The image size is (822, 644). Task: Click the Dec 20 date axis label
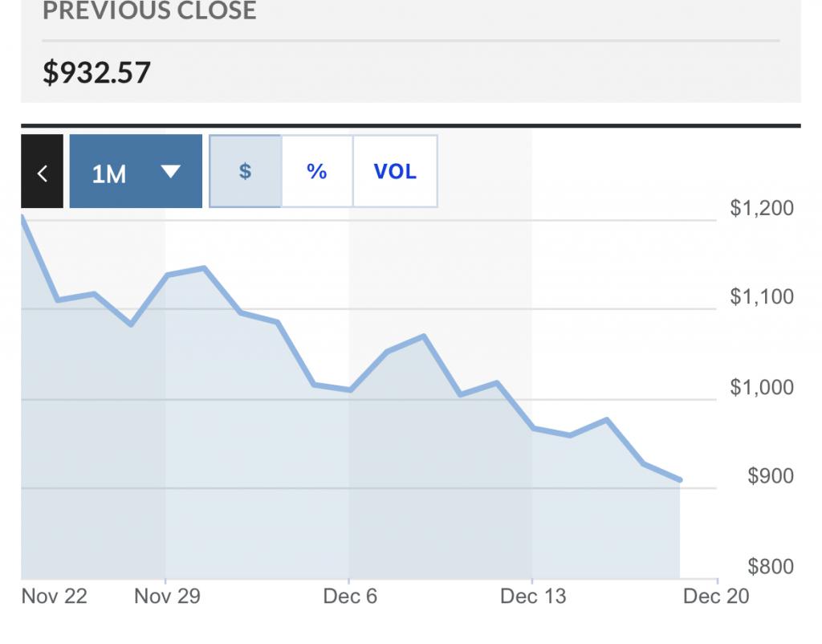coord(716,597)
